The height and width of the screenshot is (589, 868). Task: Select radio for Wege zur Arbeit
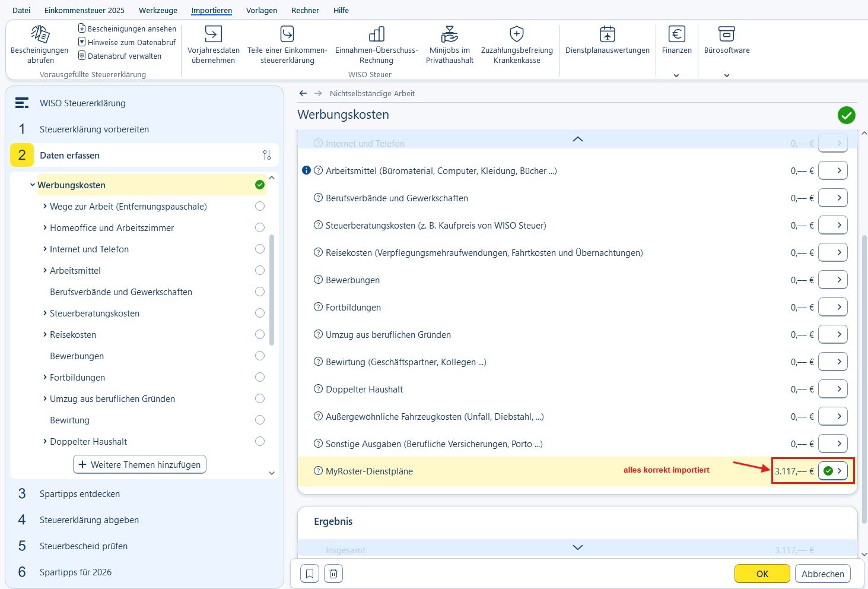[x=260, y=206]
